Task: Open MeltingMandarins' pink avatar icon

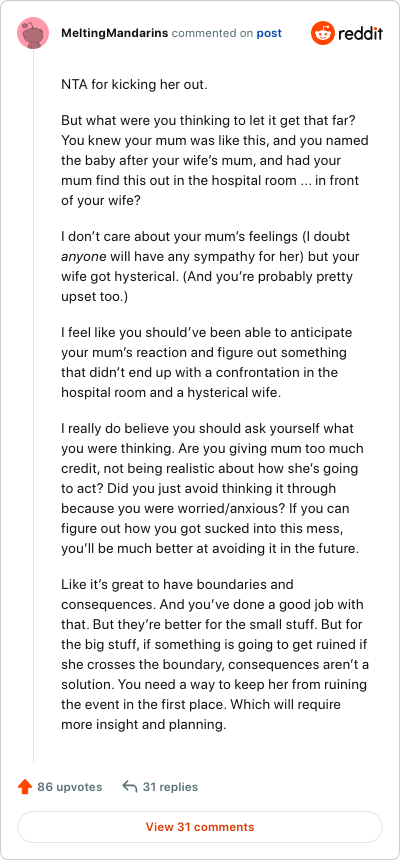Action: pyautogui.click(x=33, y=33)
